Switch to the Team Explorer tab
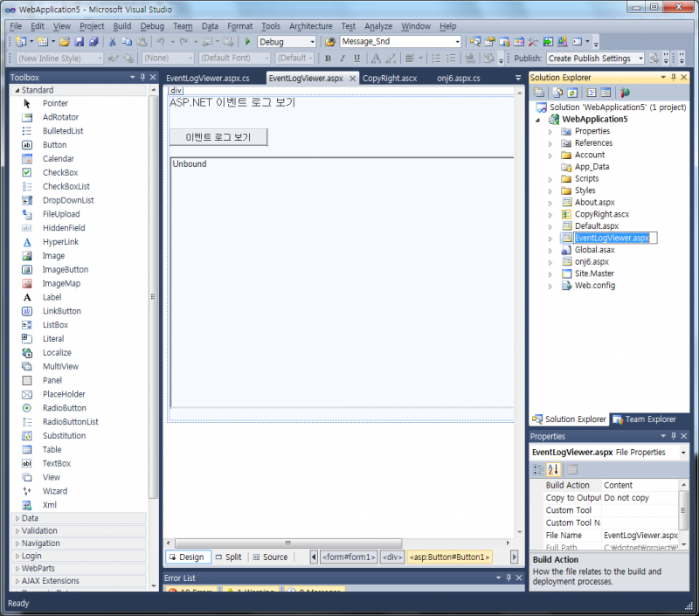The width and height of the screenshot is (699, 616). [645, 419]
